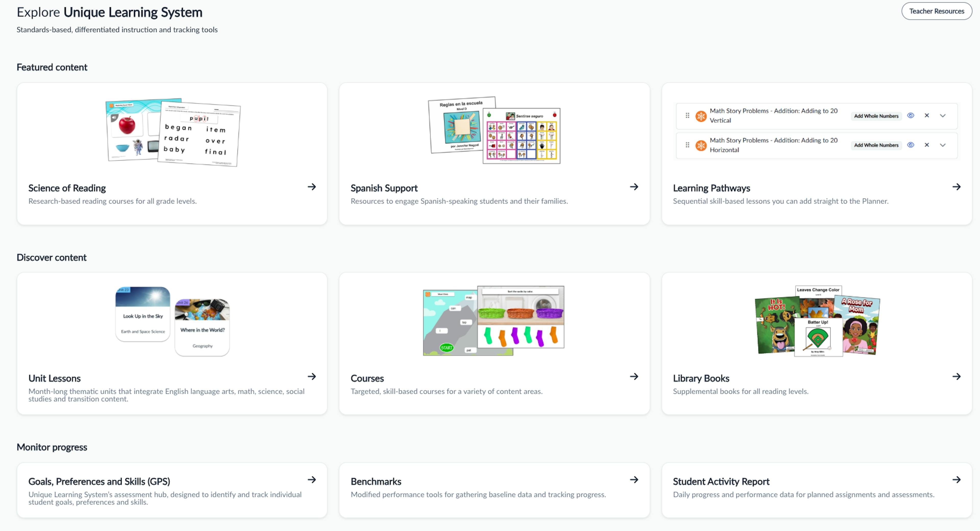Screen dimensions: 980x531
Task: Click the Unit Lessons arrow icon
Action: (312, 376)
